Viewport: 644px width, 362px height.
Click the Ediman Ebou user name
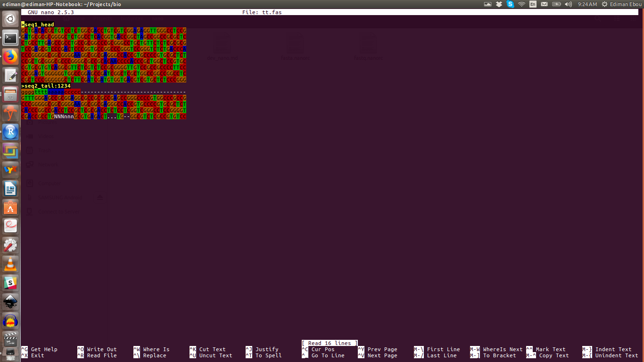[625, 4]
